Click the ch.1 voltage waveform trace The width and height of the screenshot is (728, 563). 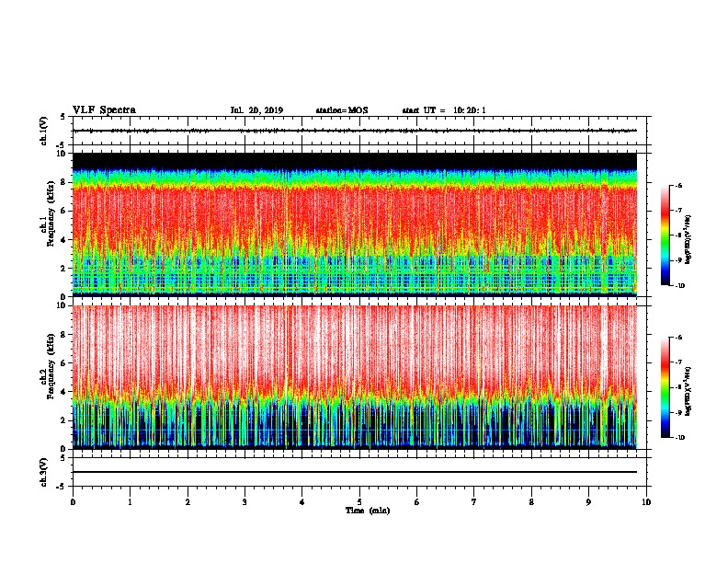pyautogui.click(x=355, y=131)
